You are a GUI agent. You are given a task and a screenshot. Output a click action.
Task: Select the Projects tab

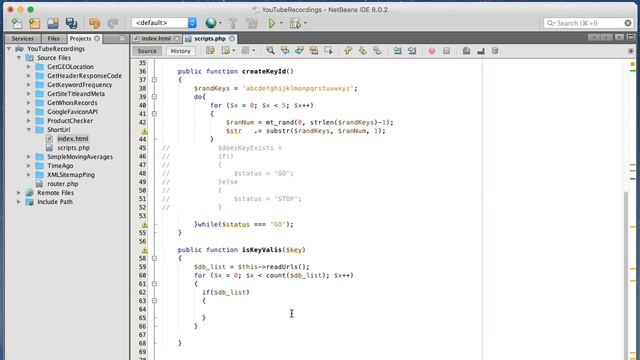[x=80, y=38]
